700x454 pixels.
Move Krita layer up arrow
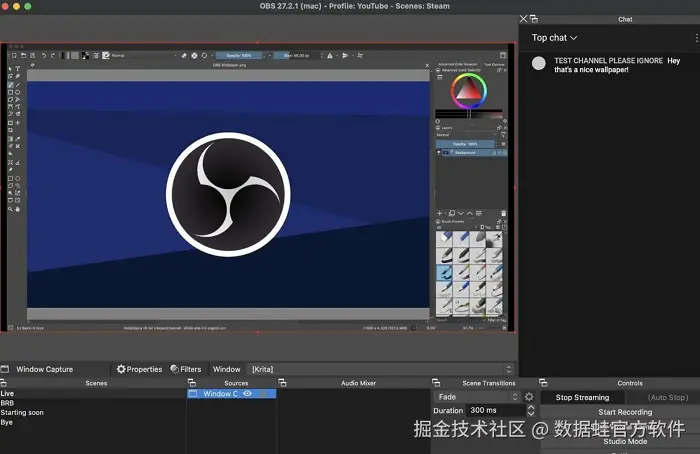470,213
